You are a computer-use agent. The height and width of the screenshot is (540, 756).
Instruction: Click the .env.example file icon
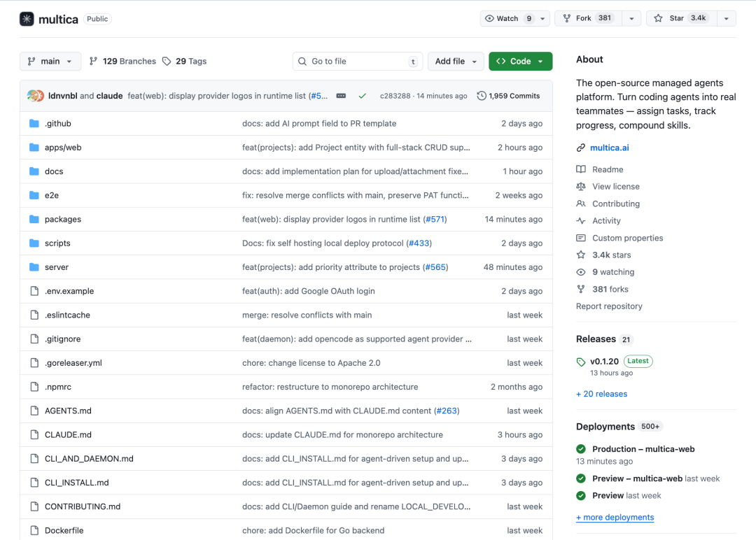[34, 291]
